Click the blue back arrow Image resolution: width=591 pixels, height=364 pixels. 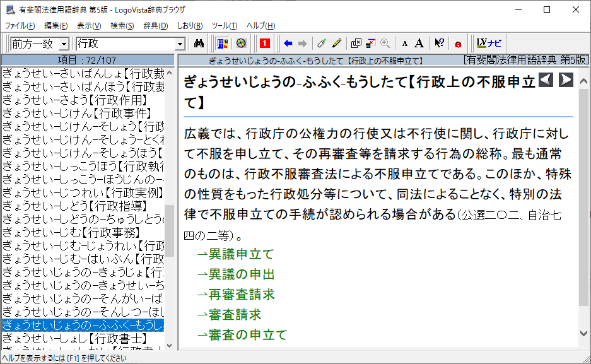click(288, 44)
